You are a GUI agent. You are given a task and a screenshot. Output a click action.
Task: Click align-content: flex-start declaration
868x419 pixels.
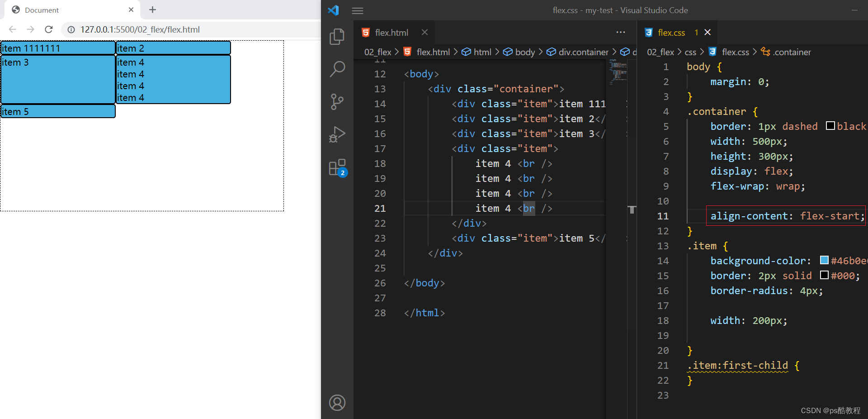click(787, 216)
